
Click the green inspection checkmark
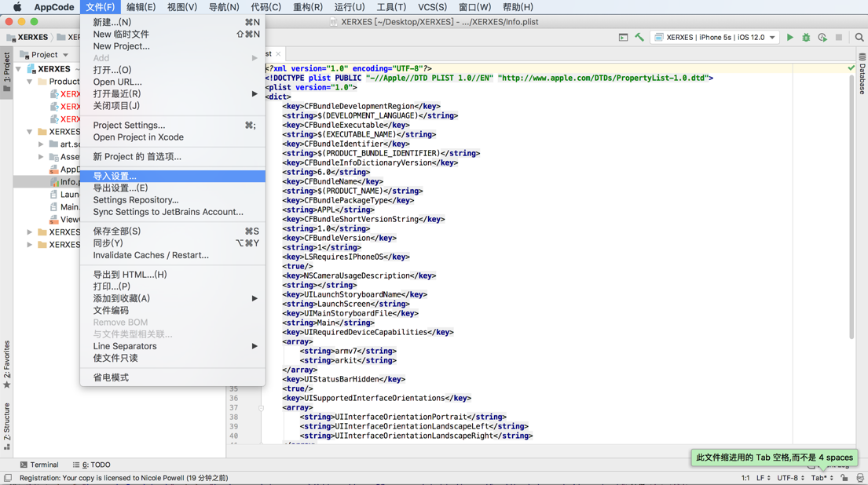point(851,68)
